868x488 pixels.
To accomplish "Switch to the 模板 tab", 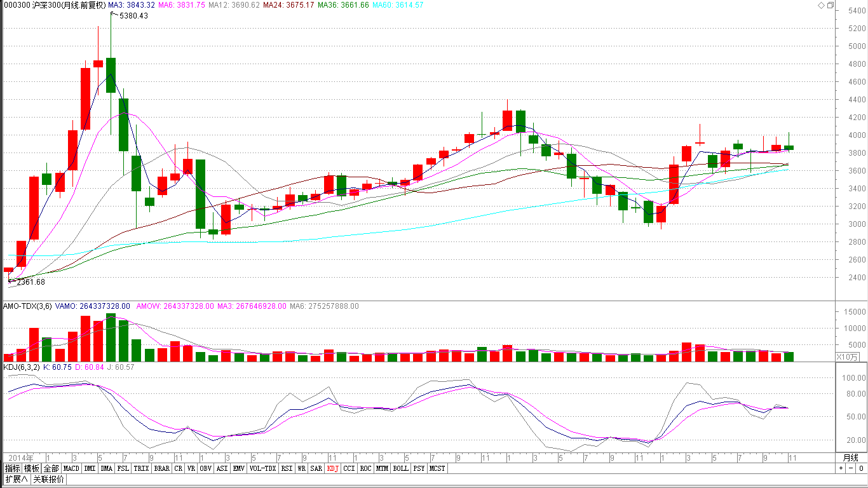I will [x=32, y=468].
